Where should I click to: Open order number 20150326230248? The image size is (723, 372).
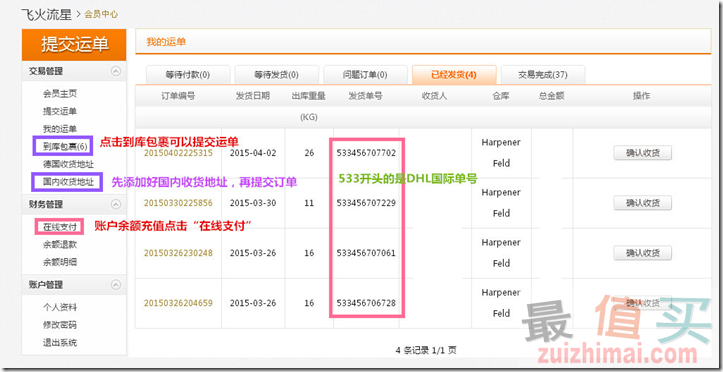[x=178, y=253]
